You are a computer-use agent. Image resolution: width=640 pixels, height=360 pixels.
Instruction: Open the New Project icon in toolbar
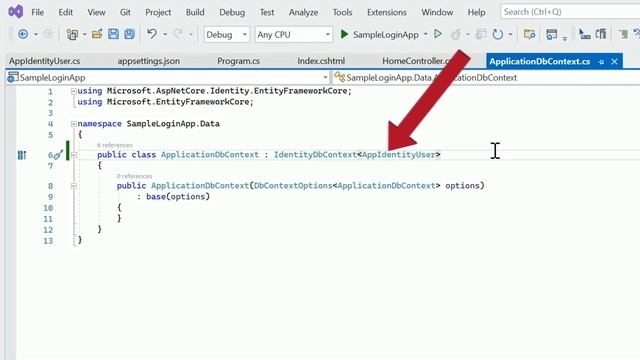[72, 34]
